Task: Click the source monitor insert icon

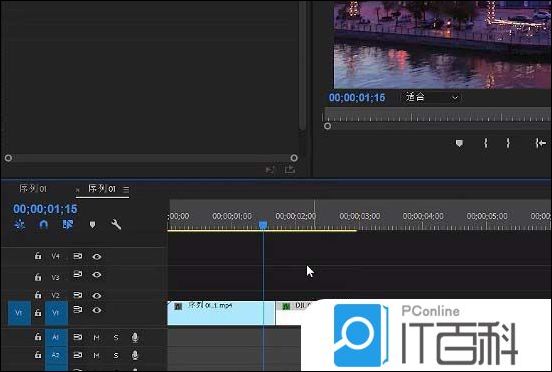Action: click(x=270, y=170)
